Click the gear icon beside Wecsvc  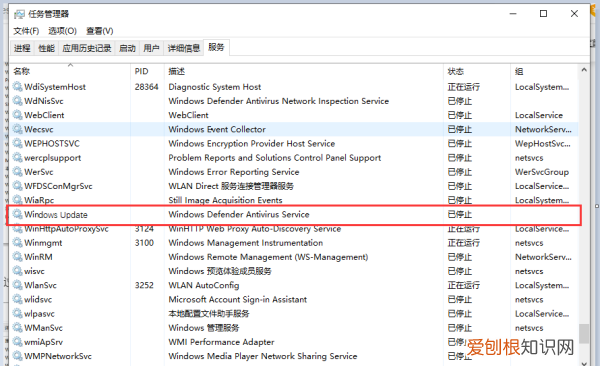18,129
